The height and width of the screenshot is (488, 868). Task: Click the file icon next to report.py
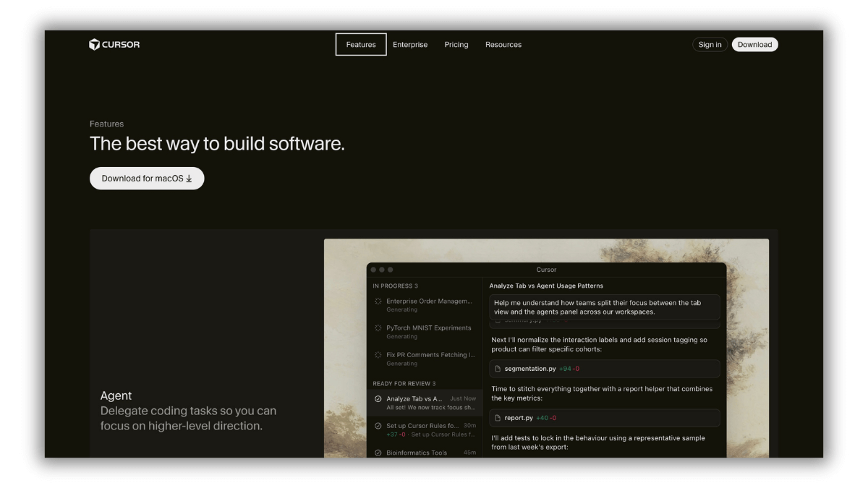tap(498, 418)
